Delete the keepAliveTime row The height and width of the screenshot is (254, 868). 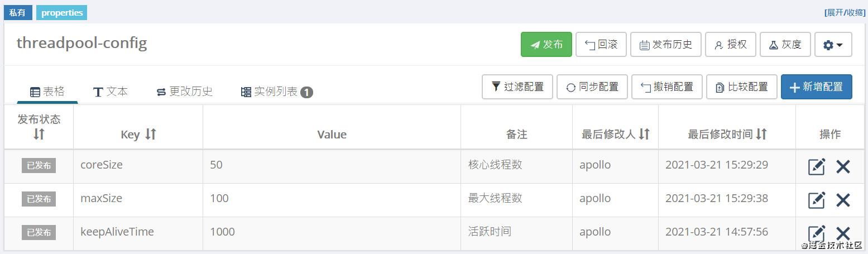click(843, 233)
